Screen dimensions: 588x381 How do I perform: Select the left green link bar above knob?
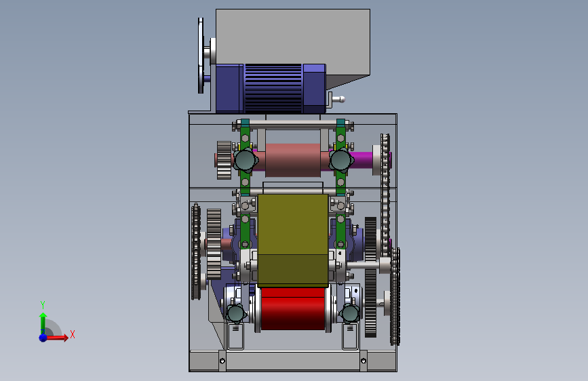click(x=245, y=137)
